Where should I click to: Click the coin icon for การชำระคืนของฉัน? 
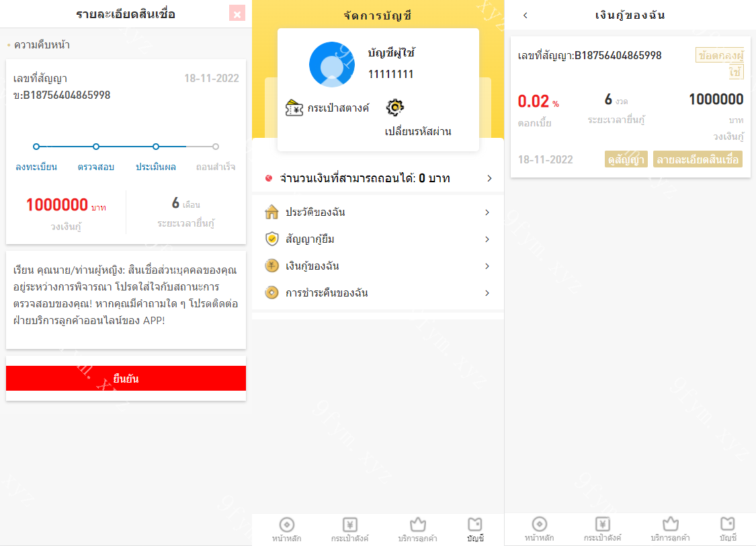[272, 292]
